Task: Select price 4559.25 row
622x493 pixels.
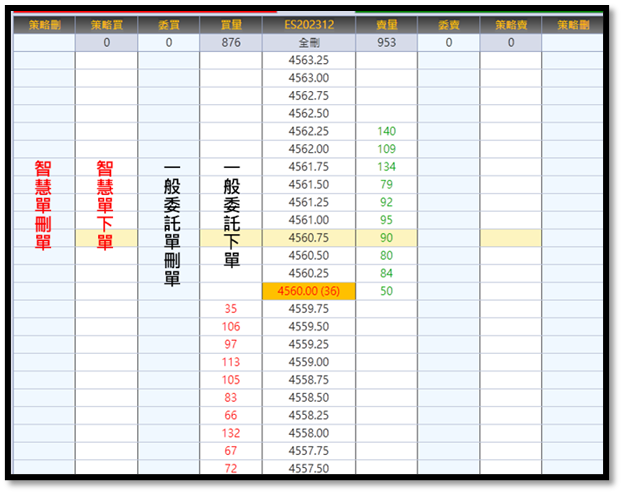Action: click(x=309, y=344)
